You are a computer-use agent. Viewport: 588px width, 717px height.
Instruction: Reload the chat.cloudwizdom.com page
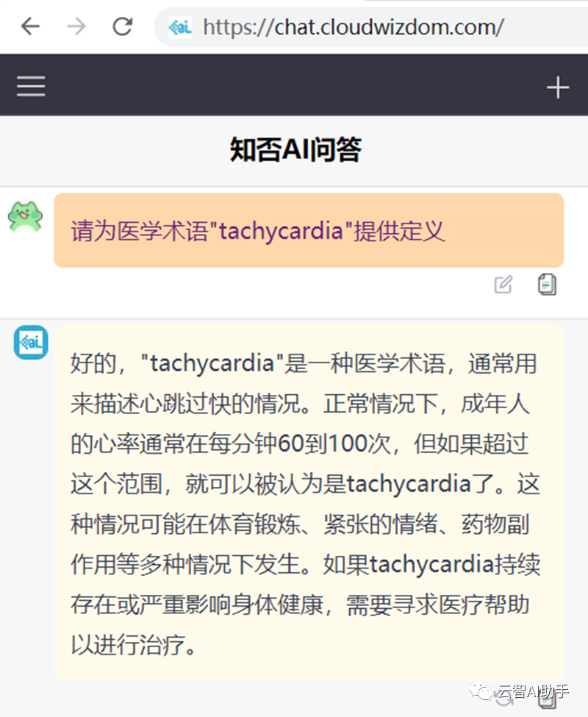(x=122, y=27)
